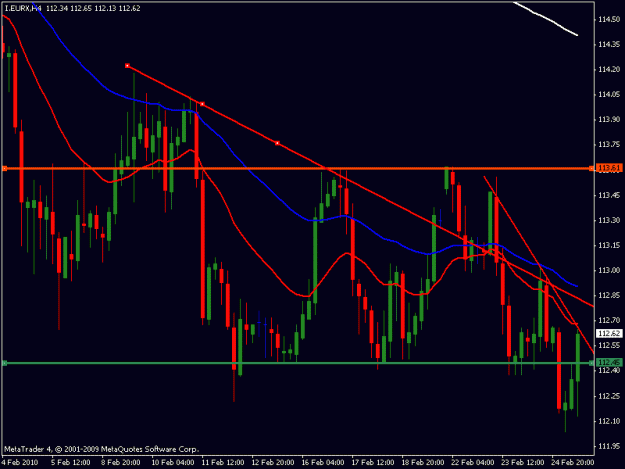This screenshot has width=625, height=469.
Task: Click the orange line's left end handle
Action: (5, 169)
